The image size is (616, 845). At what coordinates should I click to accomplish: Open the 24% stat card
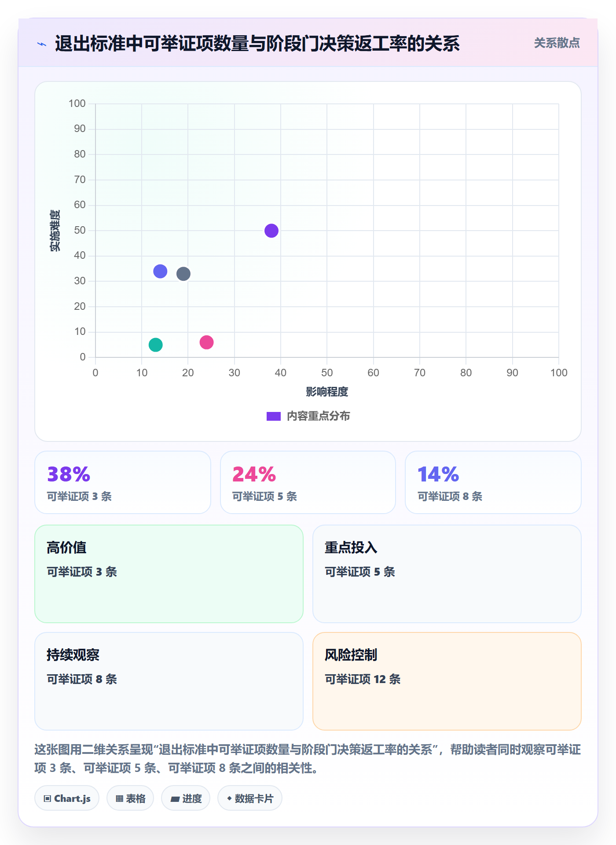click(308, 482)
